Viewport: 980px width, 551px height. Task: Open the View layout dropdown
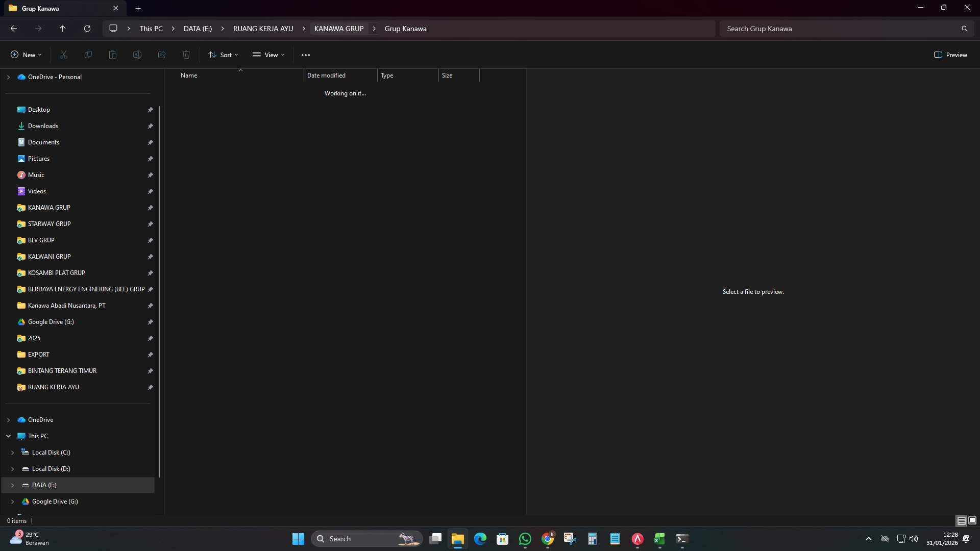pos(268,55)
